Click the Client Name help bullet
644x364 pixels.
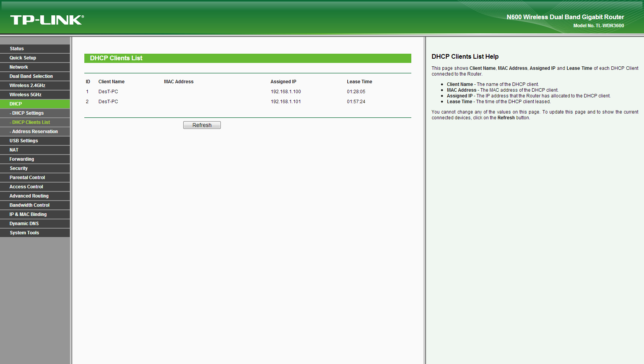[493, 84]
